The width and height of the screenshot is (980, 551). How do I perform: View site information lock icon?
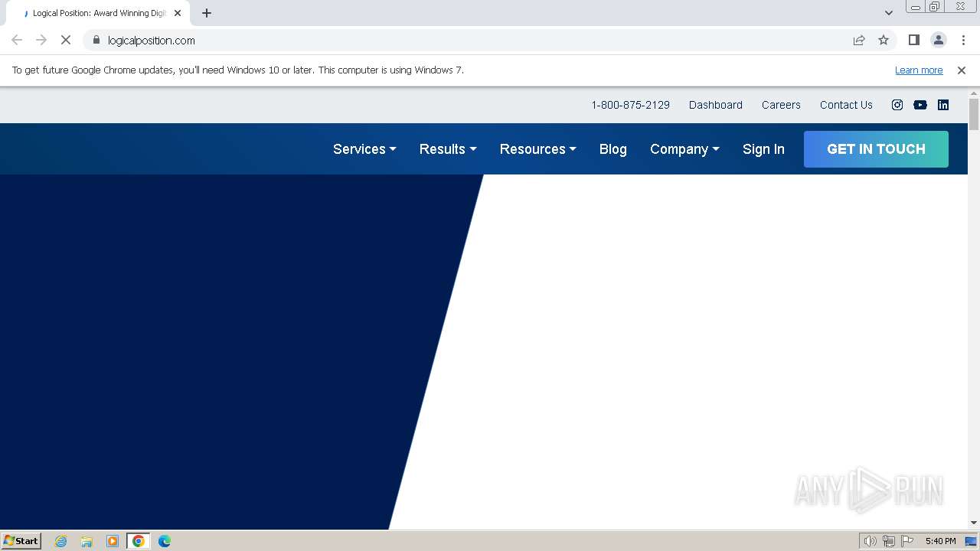(x=96, y=40)
